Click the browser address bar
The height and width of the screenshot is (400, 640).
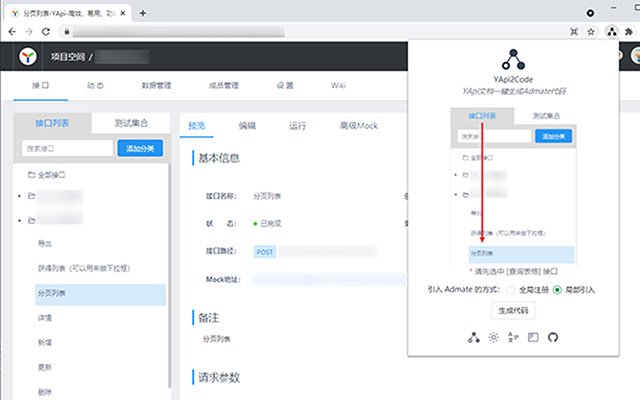318,31
